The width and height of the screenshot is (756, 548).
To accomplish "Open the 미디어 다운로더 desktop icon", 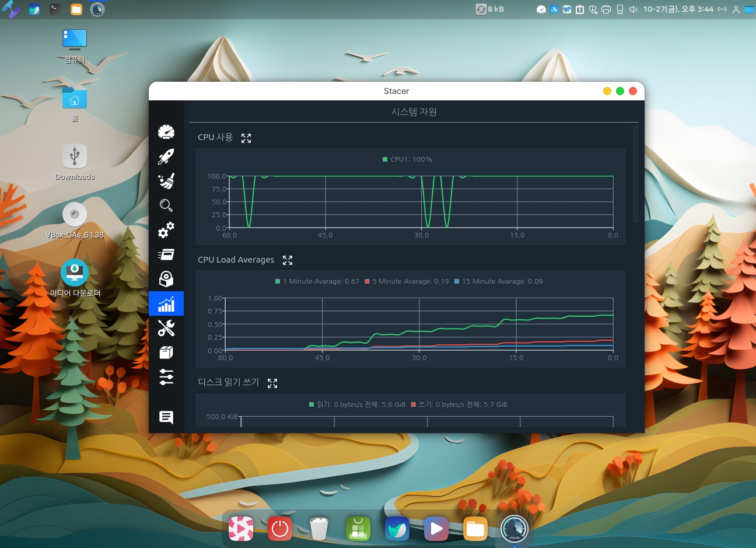I will (75, 273).
